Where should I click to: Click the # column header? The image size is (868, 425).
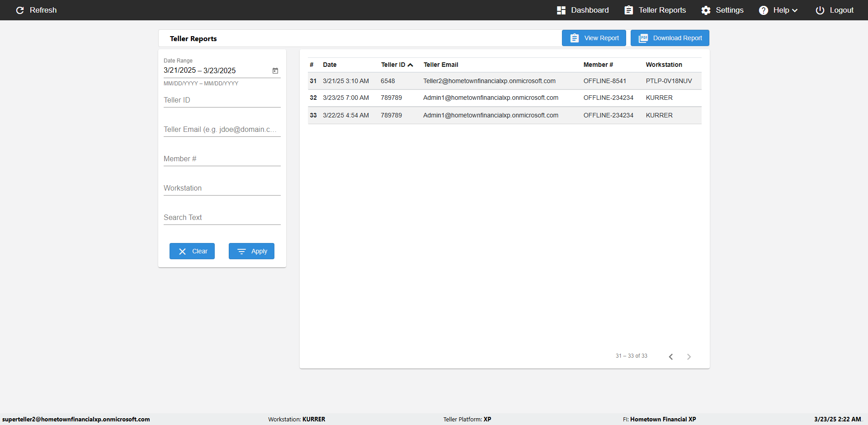point(311,65)
